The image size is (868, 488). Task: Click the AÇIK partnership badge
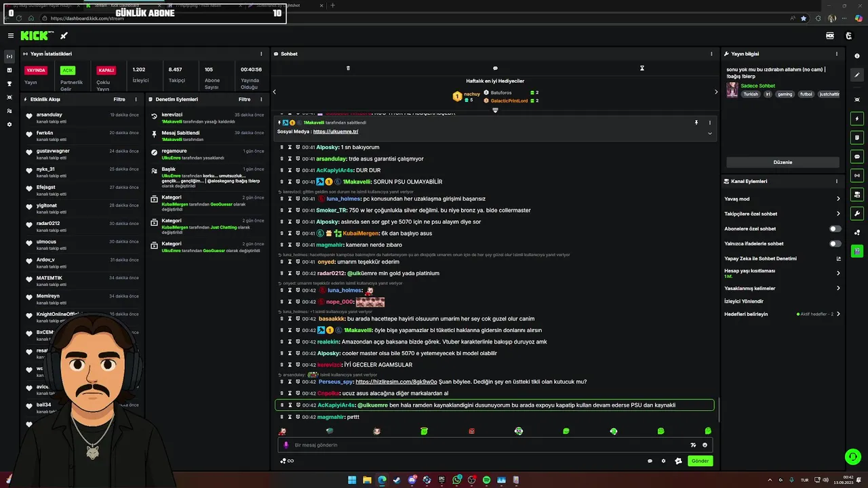pos(67,70)
